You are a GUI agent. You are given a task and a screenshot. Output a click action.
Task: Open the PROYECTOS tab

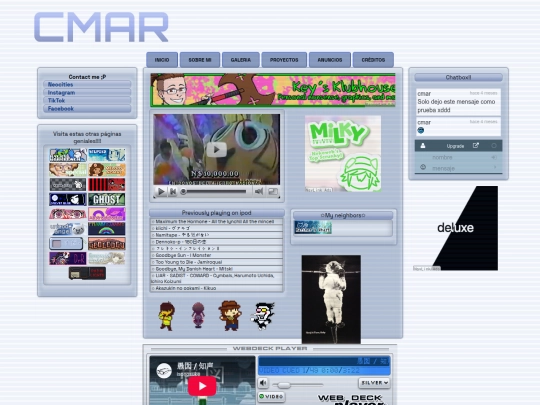coord(284,60)
